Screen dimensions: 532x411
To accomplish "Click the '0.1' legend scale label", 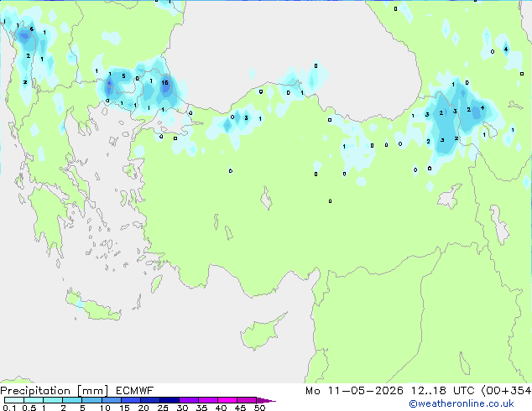I will pyautogui.click(x=9, y=408).
